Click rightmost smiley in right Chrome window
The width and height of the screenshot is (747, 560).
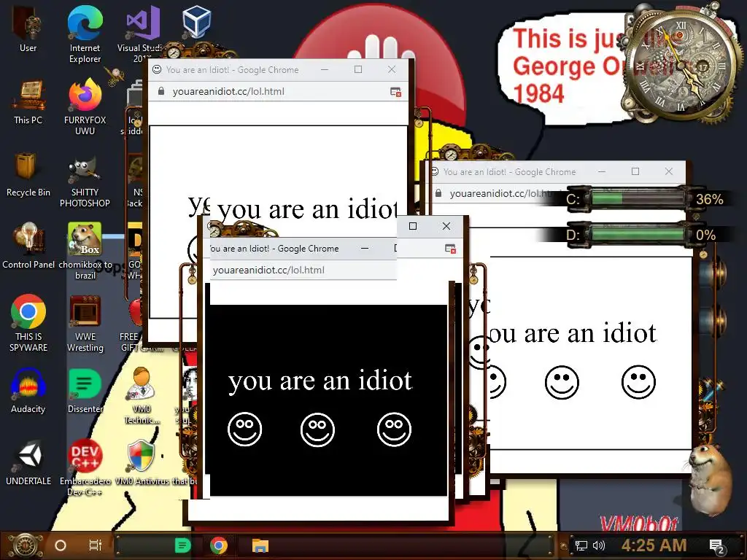(x=638, y=382)
